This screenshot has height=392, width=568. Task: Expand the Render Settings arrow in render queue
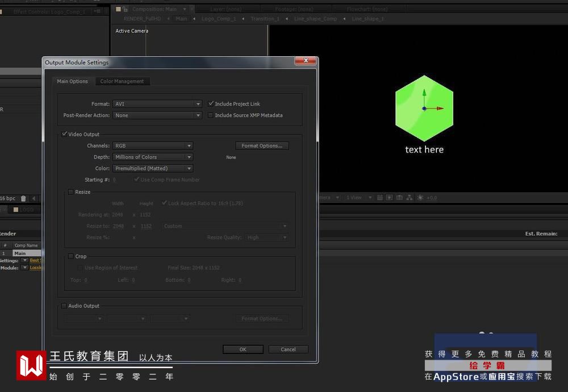pos(24,260)
